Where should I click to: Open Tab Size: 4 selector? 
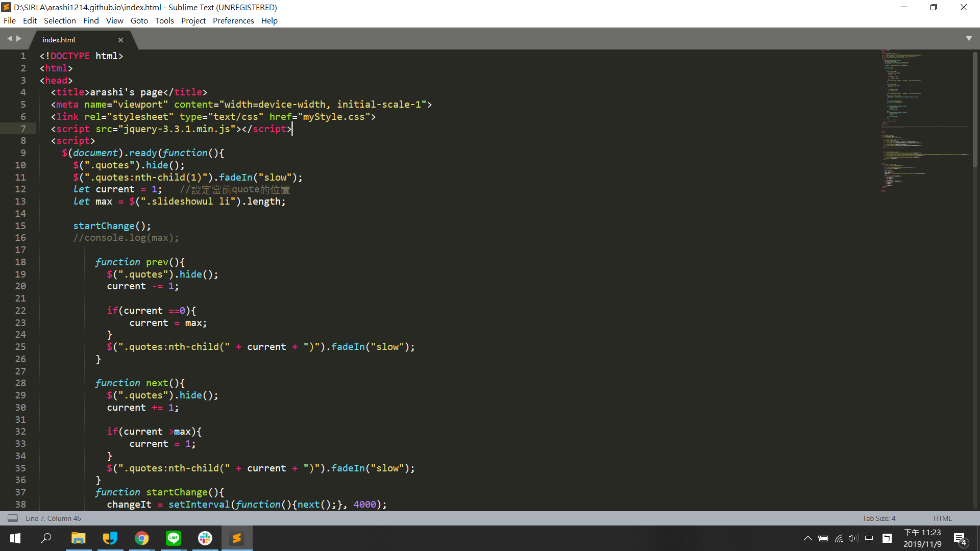click(878, 518)
